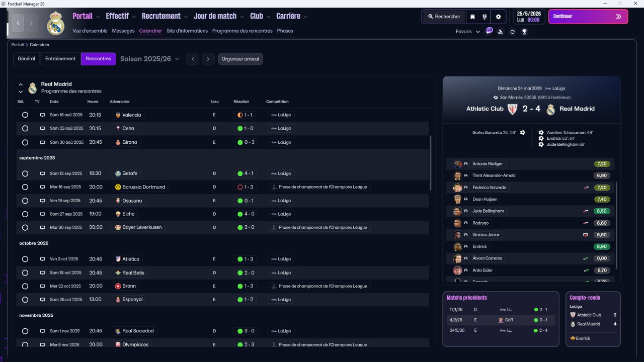Open the bookmarks icon next to Rechercher
Screen dimensions: 644x362
point(472,17)
